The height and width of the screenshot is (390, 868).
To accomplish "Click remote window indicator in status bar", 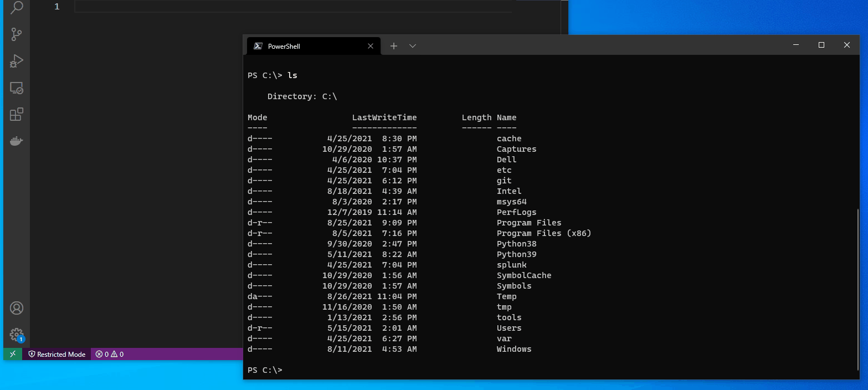I will [13, 354].
